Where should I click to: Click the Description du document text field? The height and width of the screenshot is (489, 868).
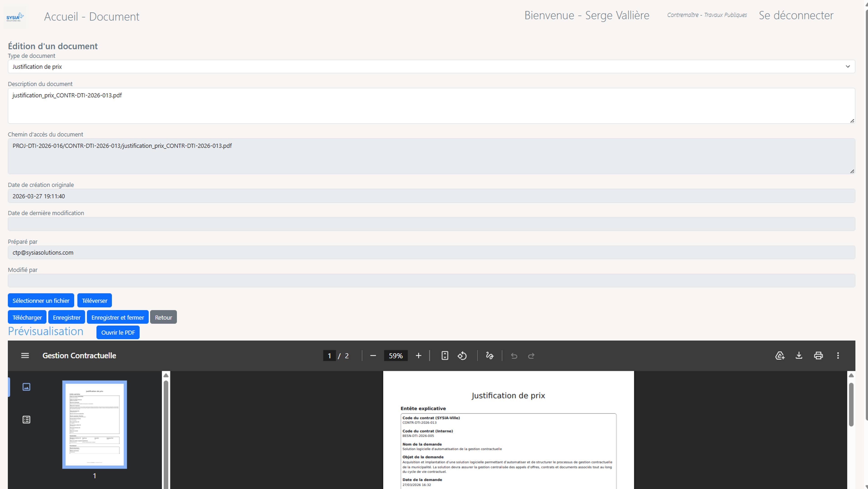[x=431, y=106]
